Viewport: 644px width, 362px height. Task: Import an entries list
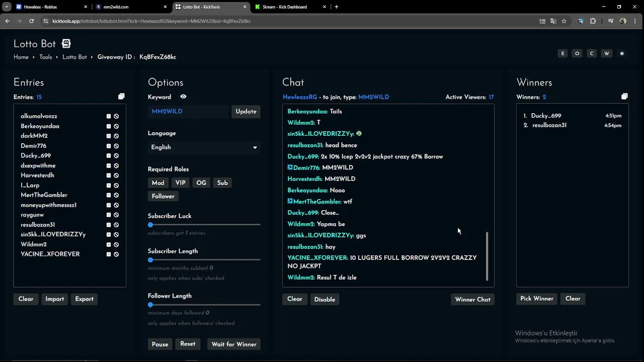tap(55, 299)
